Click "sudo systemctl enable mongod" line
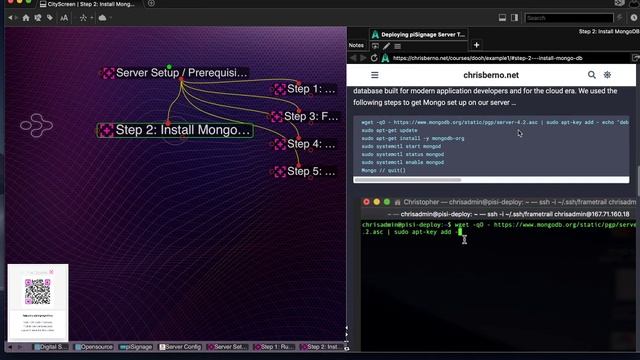Image resolution: width=640 pixels, height=360 pixels. 402,162
